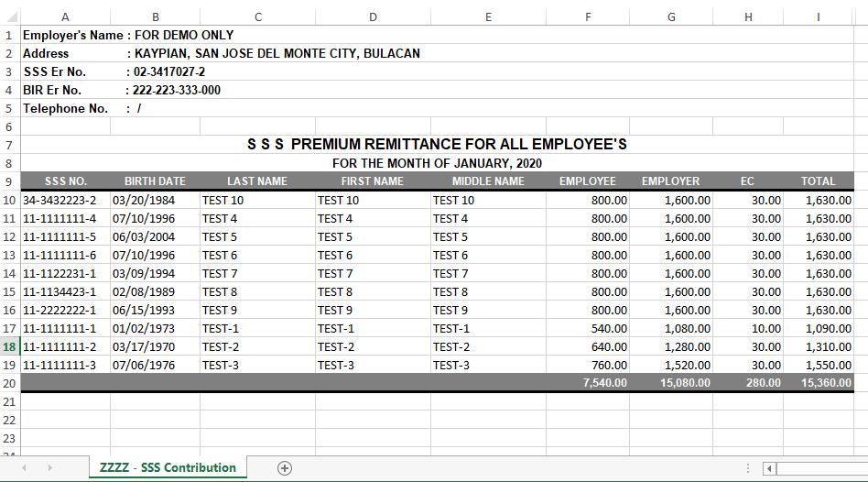This screenshot has width=868, height=482.
Task: Click the horizontal scrollbar left arrow
Action: 770,468
